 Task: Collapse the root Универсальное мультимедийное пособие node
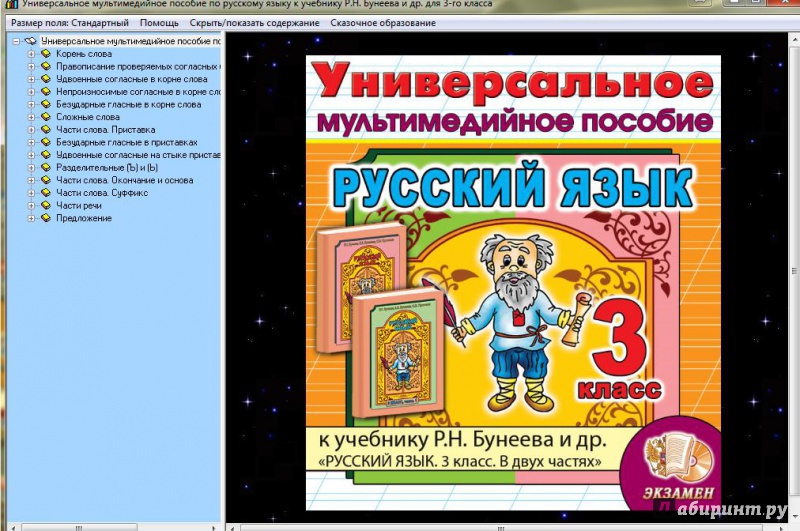[x=16, y=41]
